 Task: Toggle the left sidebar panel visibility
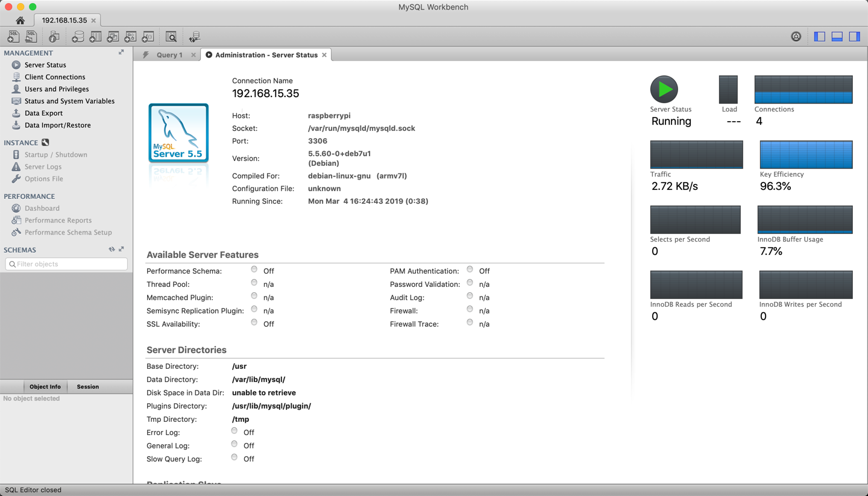[819, 37]
